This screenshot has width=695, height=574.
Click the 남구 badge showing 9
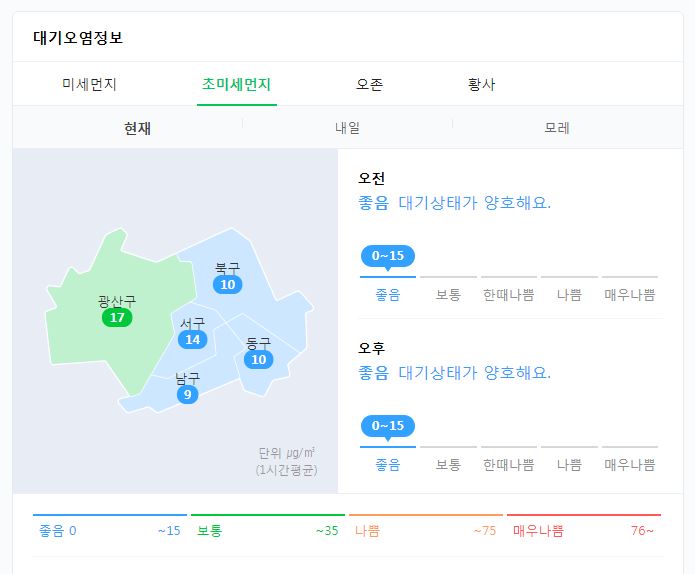tap(187, 394)
